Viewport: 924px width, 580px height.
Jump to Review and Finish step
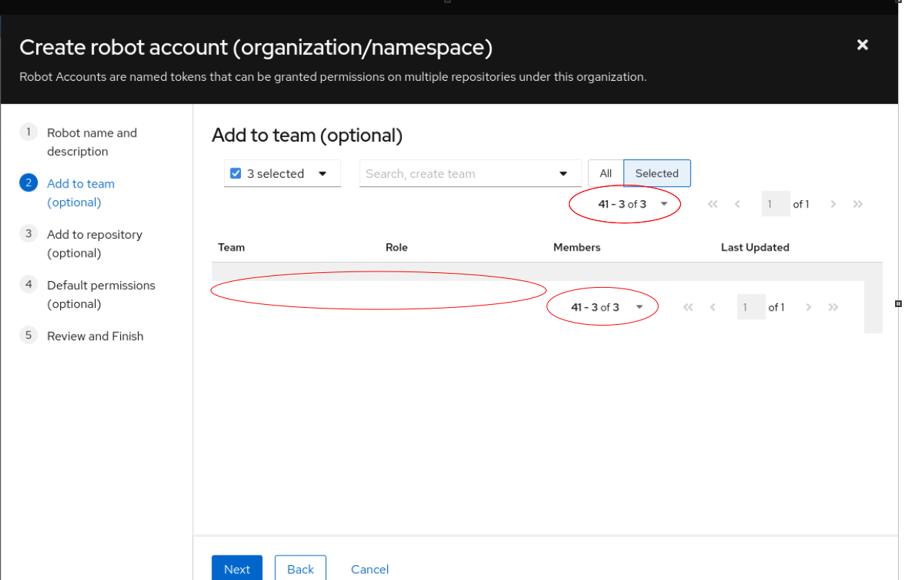point(95,336)
